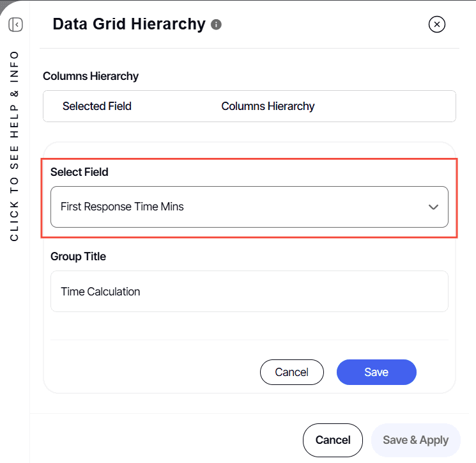Click the Selected Field column header

(x=97, y=106)
